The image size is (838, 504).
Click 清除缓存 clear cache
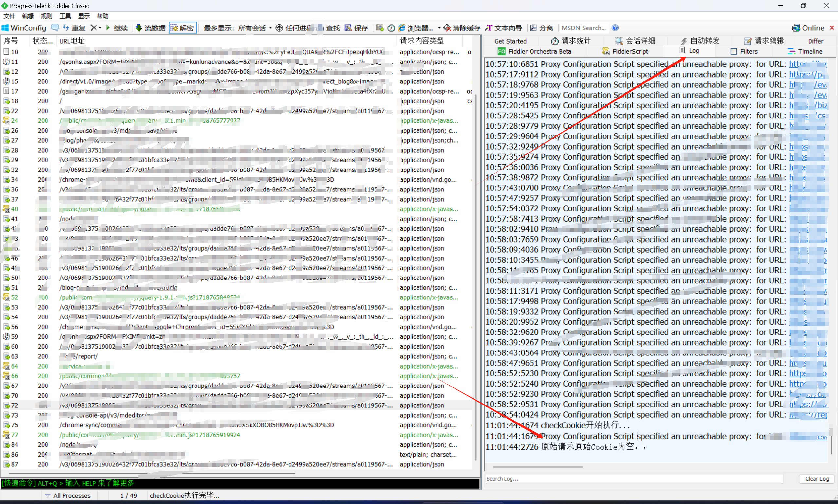462,28
